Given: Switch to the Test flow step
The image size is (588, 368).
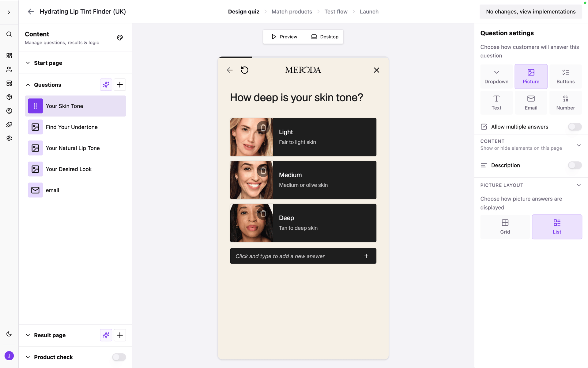Looking at the screenshot, I should click(336, 12).
